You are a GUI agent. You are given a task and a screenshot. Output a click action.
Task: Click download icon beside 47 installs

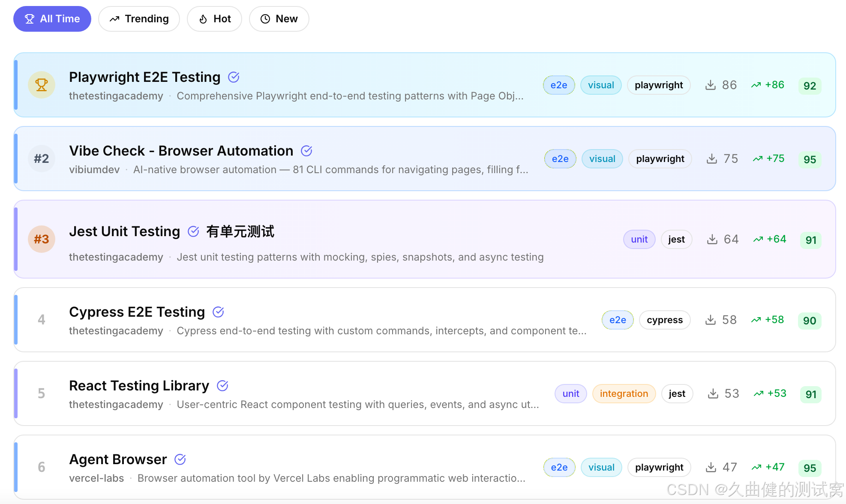(711, 467)
